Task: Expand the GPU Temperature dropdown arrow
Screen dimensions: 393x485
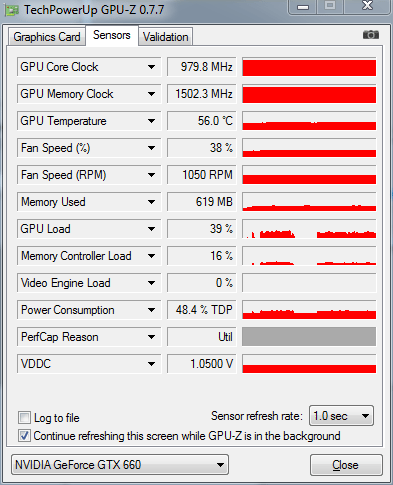Action: point(151,121)
